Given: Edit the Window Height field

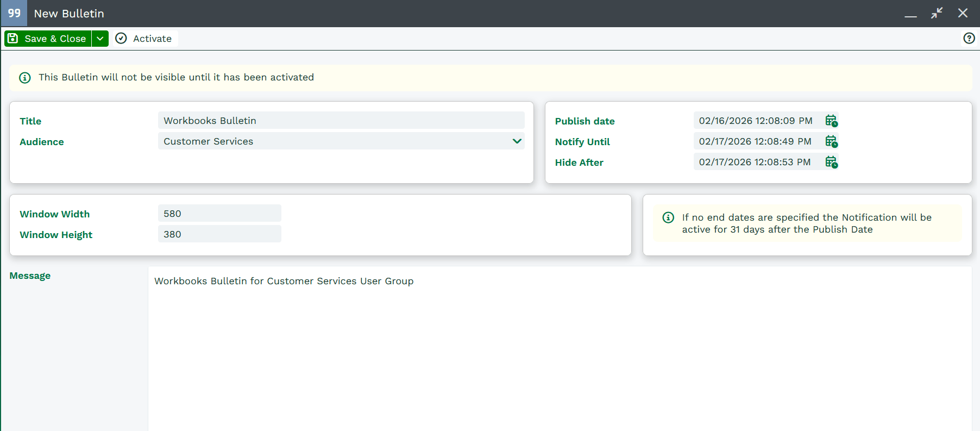Looking at the screenshot, I should [x=219, y=234].
